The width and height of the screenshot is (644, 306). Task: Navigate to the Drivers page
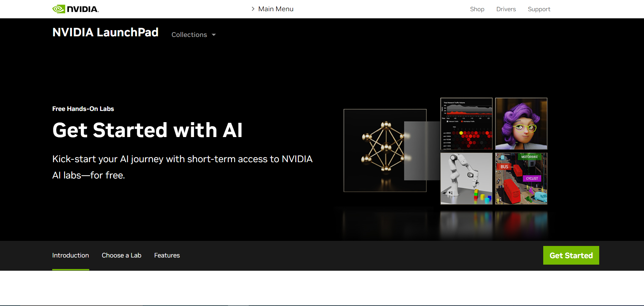tap(506, 9)
